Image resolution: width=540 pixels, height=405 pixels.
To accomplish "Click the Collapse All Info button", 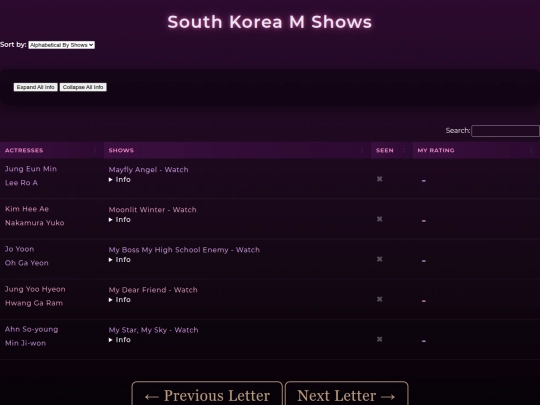I will pyautogui.click(x=83, y=87).
